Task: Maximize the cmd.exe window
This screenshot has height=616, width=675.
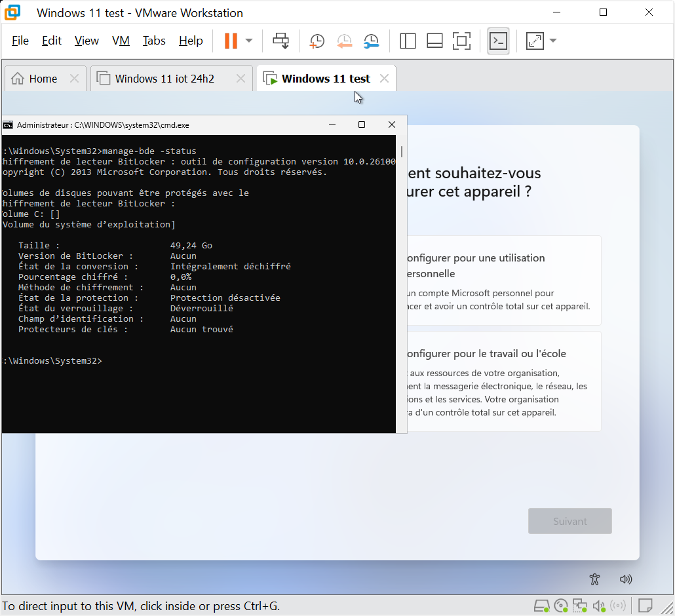Action: [x=362, y=125]
